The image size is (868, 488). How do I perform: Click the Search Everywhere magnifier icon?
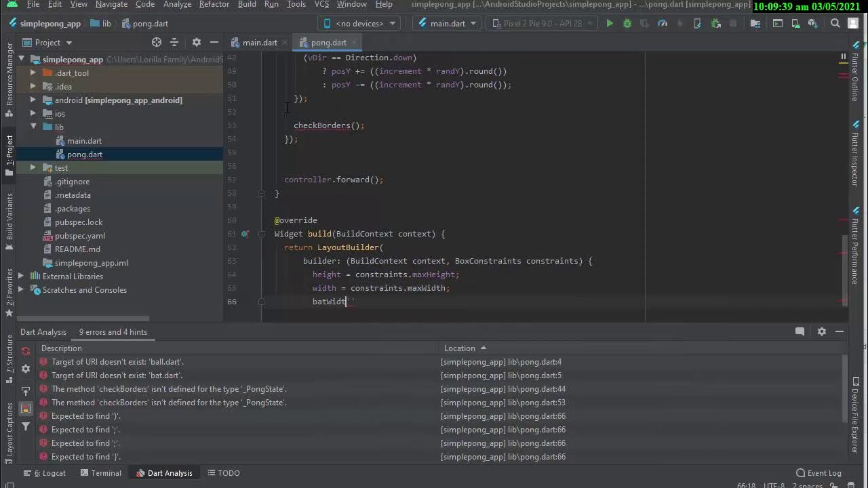(835, 23)
